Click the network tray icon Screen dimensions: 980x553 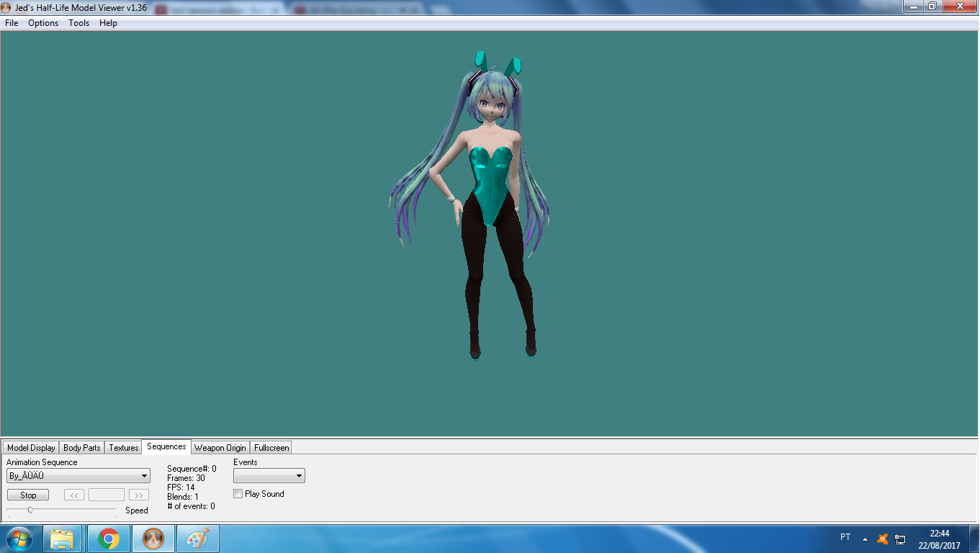coord(900,539)
